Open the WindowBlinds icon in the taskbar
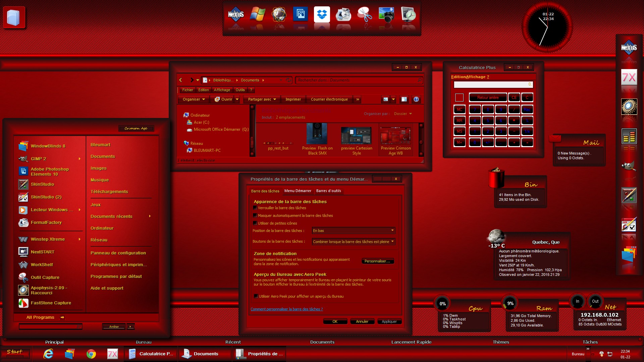This screenshot has width=644, height=362. (69, 354)
